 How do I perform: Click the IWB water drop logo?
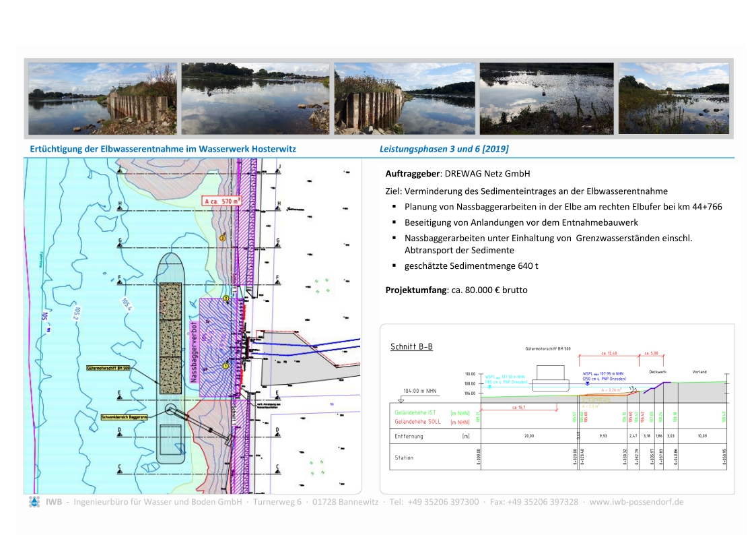pos(34,502)
